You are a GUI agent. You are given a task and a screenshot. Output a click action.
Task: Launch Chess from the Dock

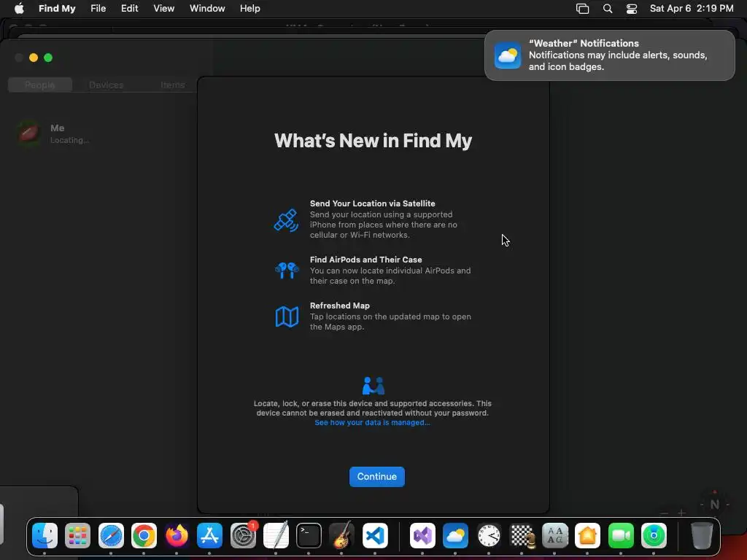pos(522,536)
